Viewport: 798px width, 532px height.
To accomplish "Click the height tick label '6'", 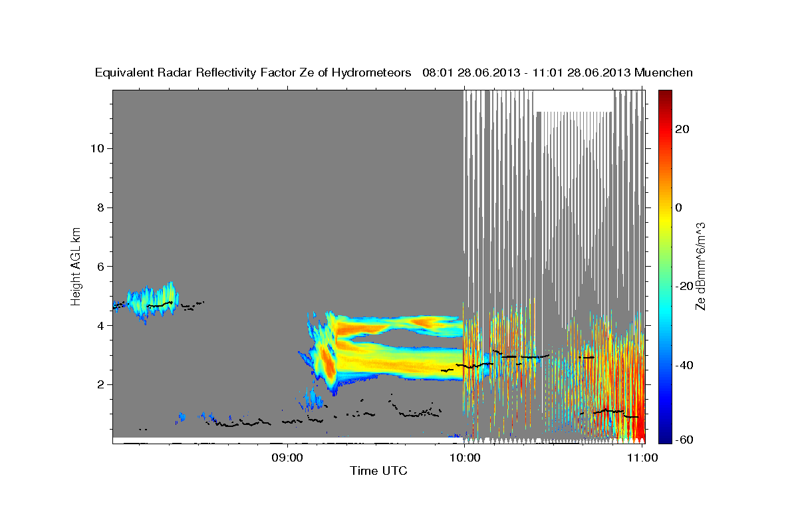I will pos(101,267).
